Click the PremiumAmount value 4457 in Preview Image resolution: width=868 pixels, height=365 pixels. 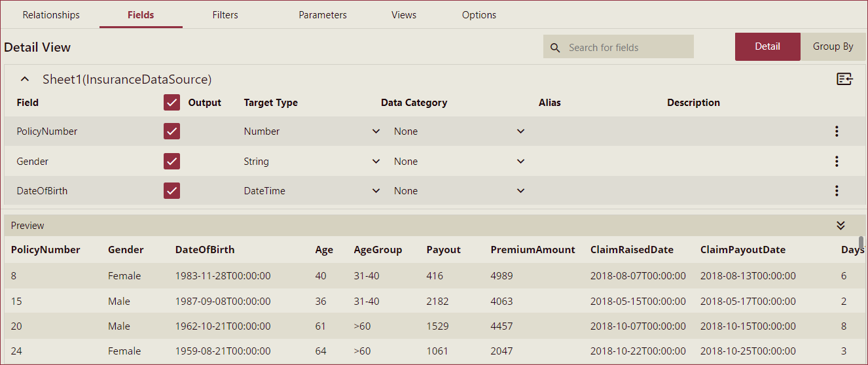pyautogui.click(x=502, y=326)
